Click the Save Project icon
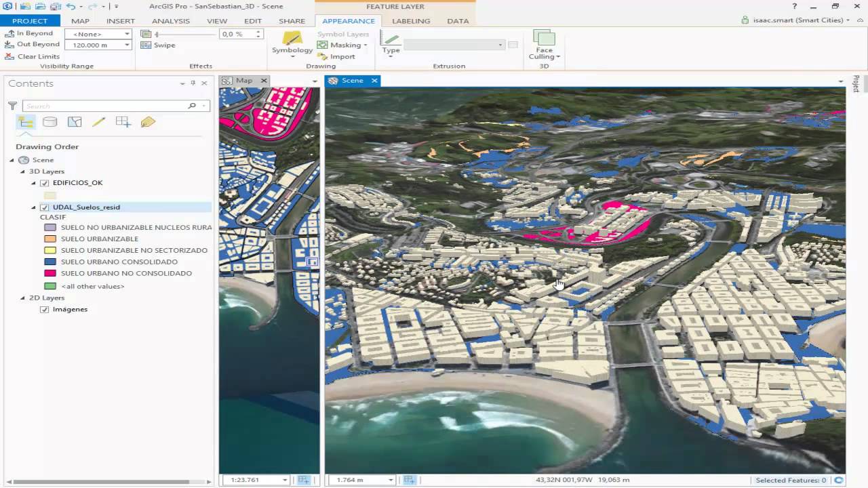The height and width of the screenshot is (488, 868). (56, 6)
